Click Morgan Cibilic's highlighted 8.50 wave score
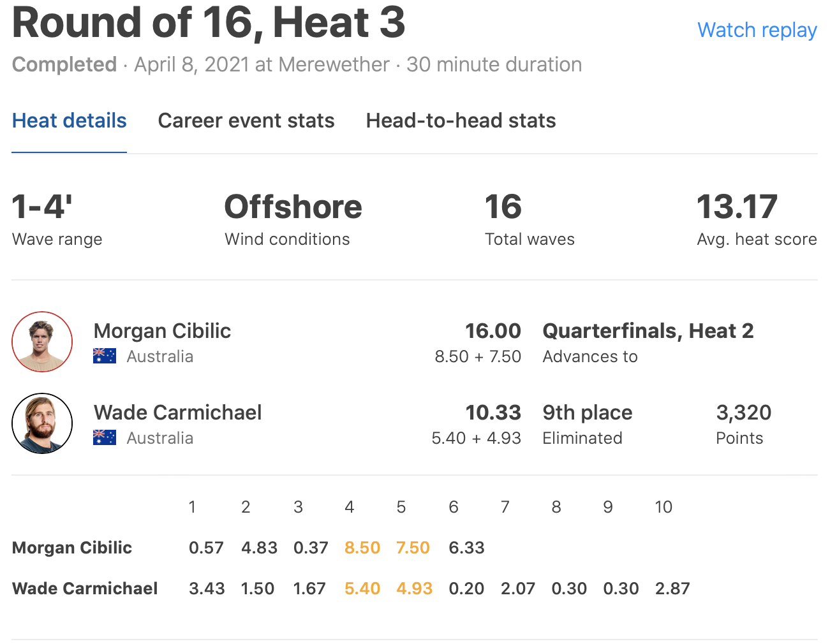 (362, 548)
